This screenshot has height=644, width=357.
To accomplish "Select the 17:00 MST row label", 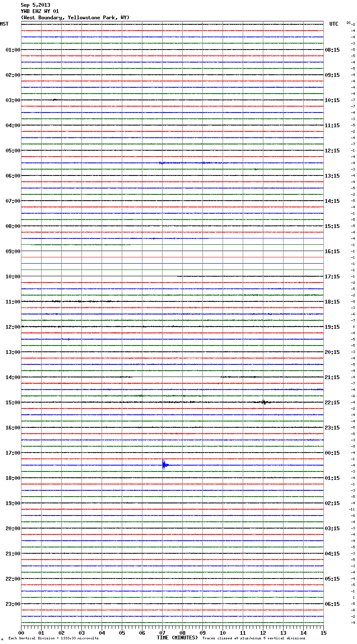I will click(13, 453).
